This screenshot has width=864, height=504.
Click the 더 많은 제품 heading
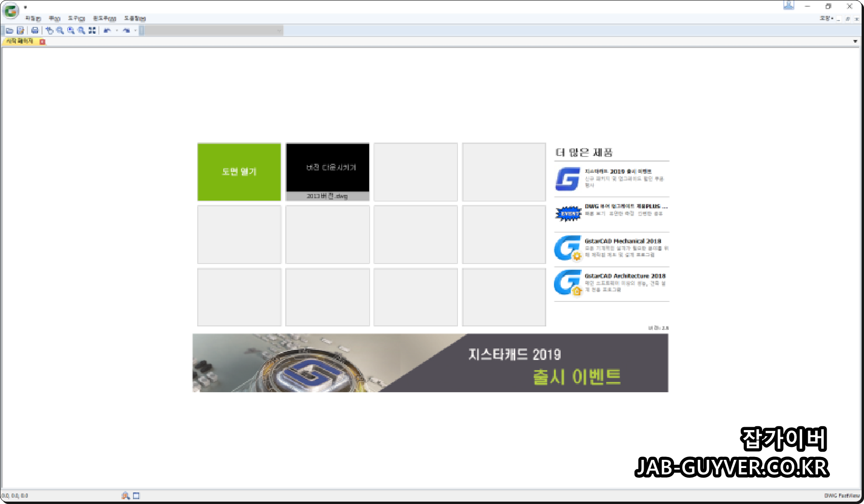coord(584,153)
